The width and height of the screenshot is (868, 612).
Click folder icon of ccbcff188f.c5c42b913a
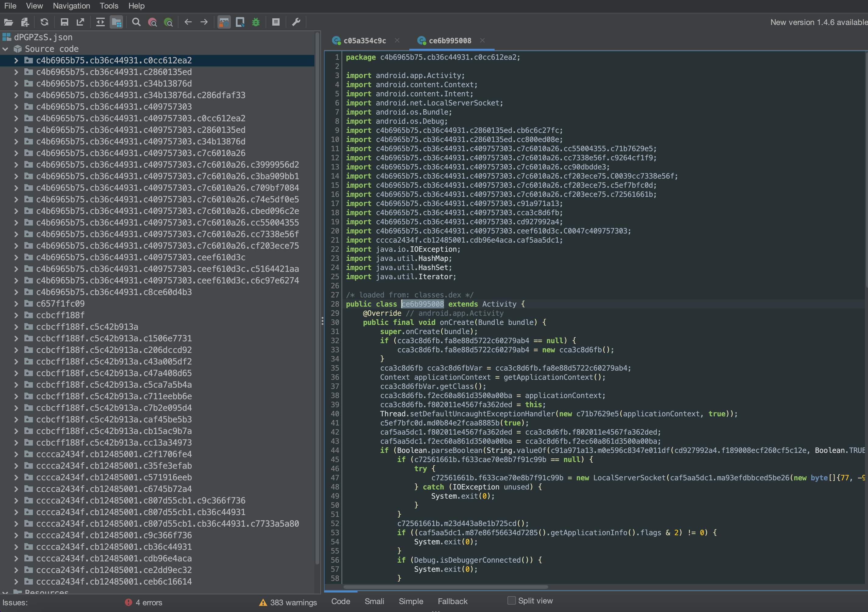[x=28, y=327]
